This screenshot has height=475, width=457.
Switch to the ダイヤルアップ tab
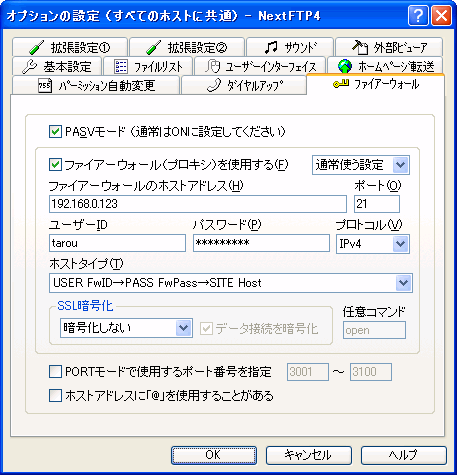tap(244, 85)
